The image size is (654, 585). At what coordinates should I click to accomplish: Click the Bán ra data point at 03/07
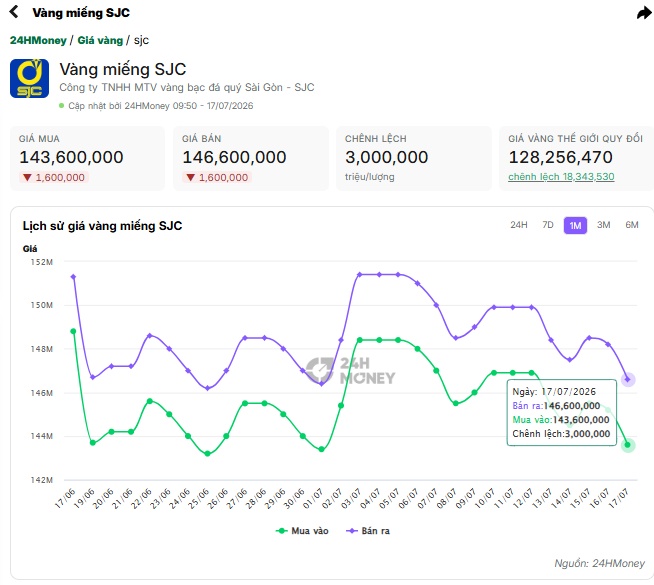[x=360, y=275]
